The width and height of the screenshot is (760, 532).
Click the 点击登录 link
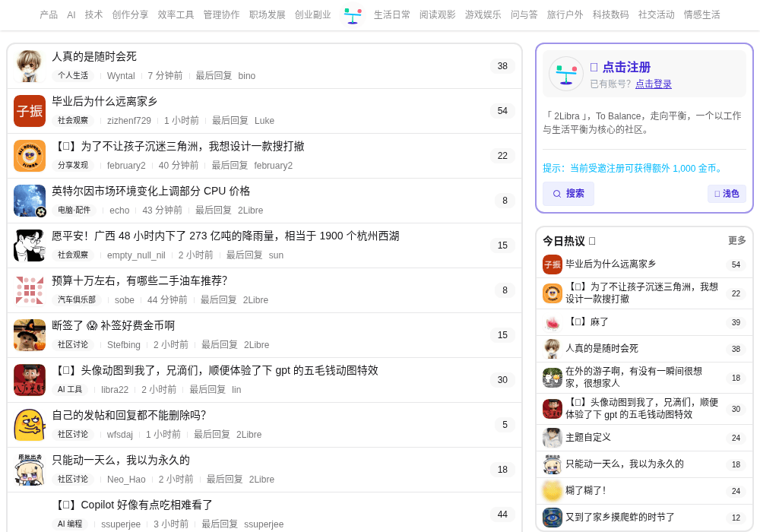click(654, 84)
